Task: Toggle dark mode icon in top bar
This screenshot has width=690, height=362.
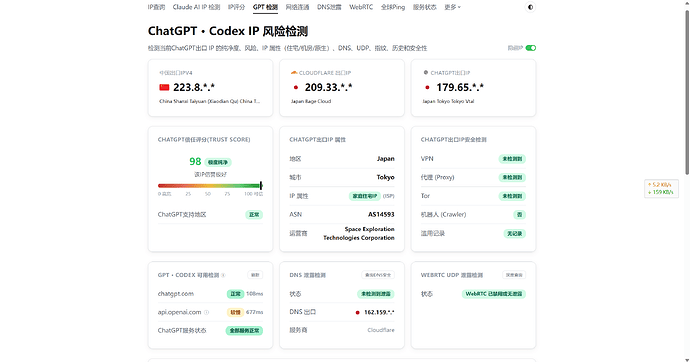Action: coord(530,7)
